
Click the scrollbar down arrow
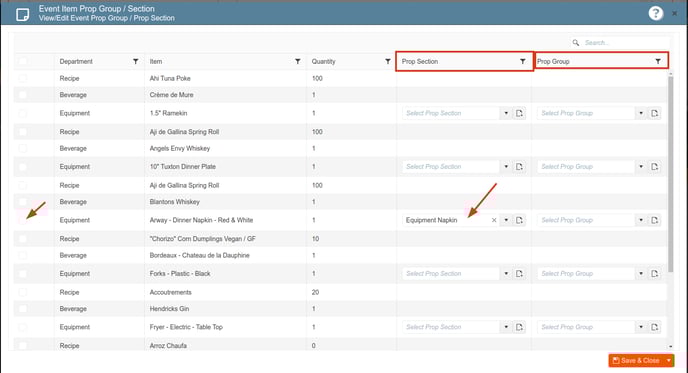(x=670, y=347)
